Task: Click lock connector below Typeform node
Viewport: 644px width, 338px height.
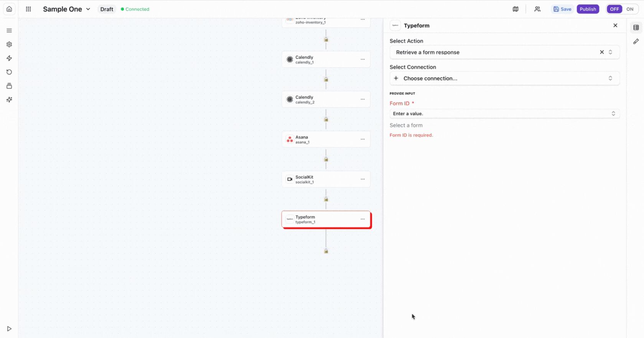Action: point(326,251)
